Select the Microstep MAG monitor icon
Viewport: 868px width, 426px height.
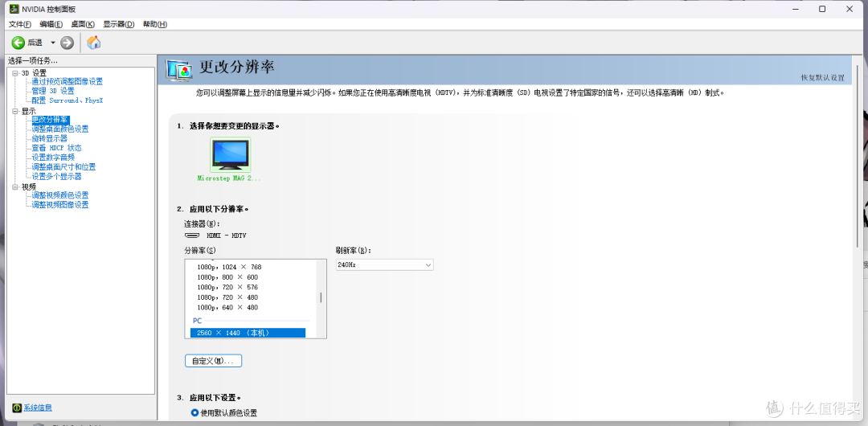(x=231, y=154)
